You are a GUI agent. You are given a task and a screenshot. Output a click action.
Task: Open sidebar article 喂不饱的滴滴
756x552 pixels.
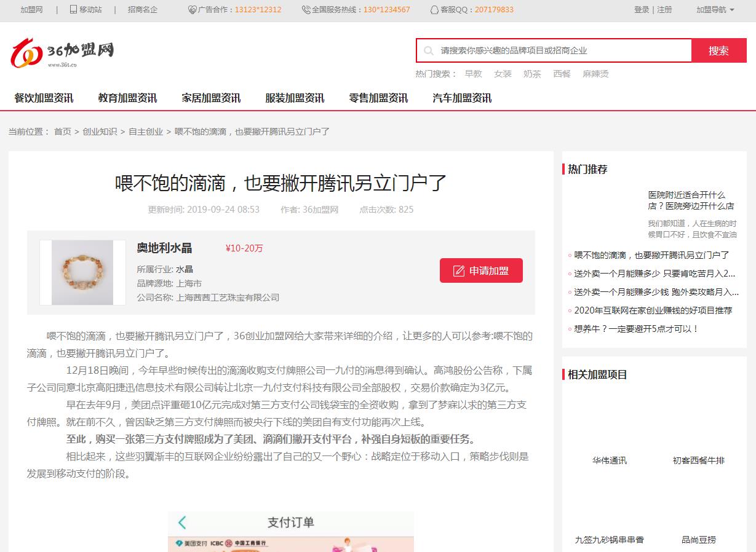651,255
